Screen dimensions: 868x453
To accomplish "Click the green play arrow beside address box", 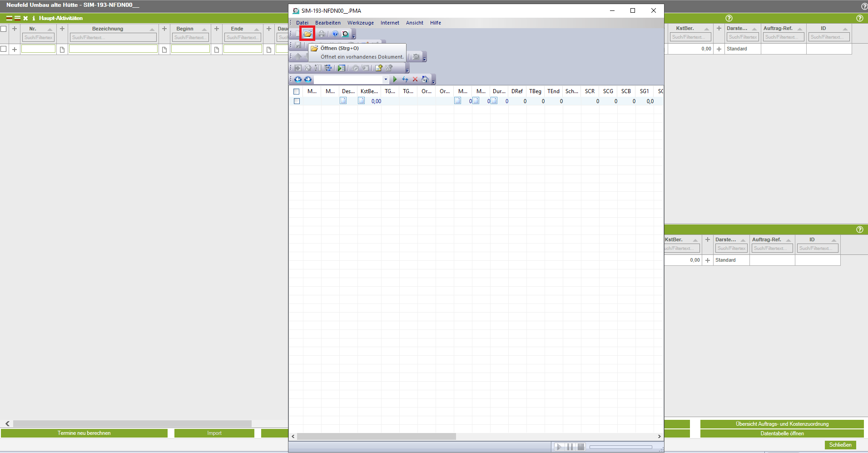I will 395,80.
